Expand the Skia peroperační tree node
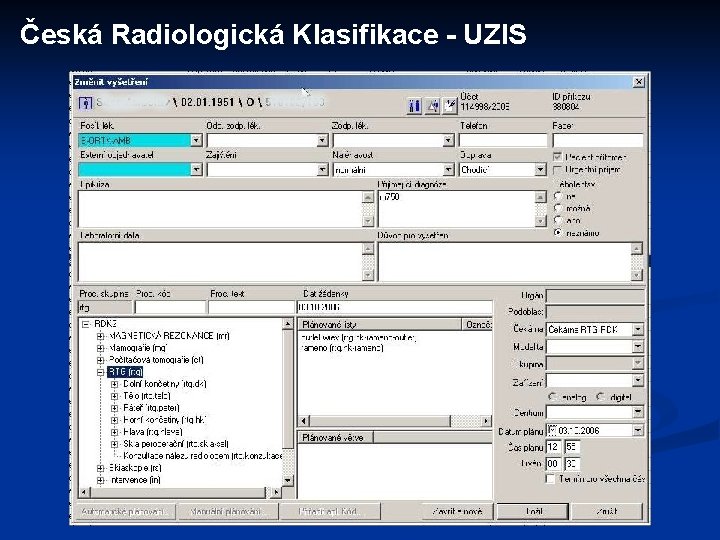This screenshot has width=720, height=540. [x=114, y=444]
